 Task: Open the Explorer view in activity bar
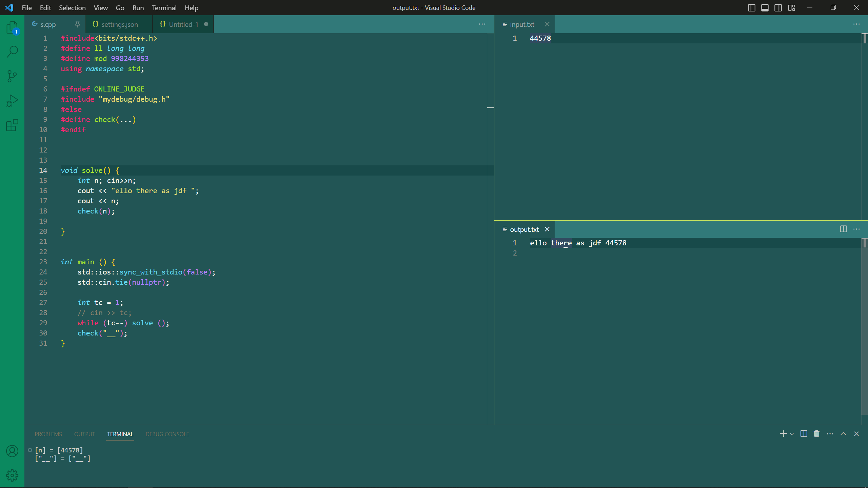[x=12, y=27]
